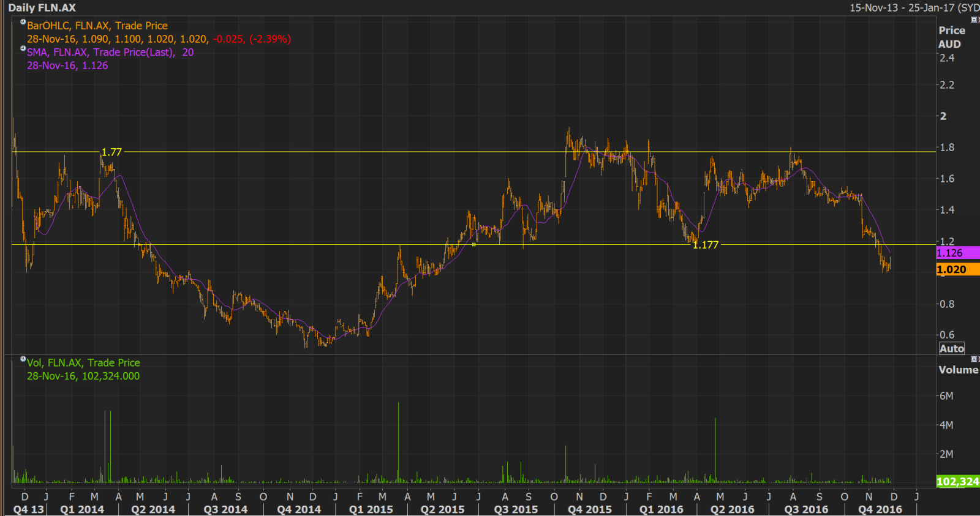Select the BarOHLC, FLN.AX, Trade Price legend
This screenshot has height=516, width=980.
tap(97, 26)
